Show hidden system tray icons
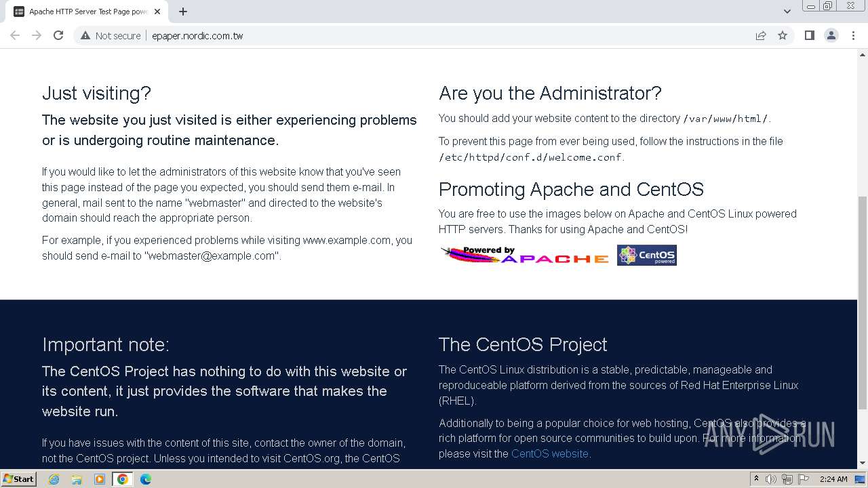The image size is (868, 488). click(x=756, y=479)
